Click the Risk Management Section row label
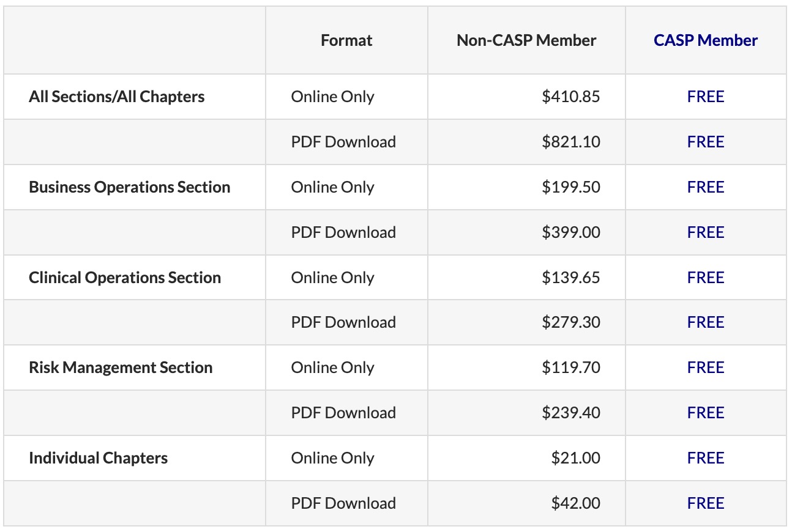Viewport: 792px width, 532px height. pos(121,368)
